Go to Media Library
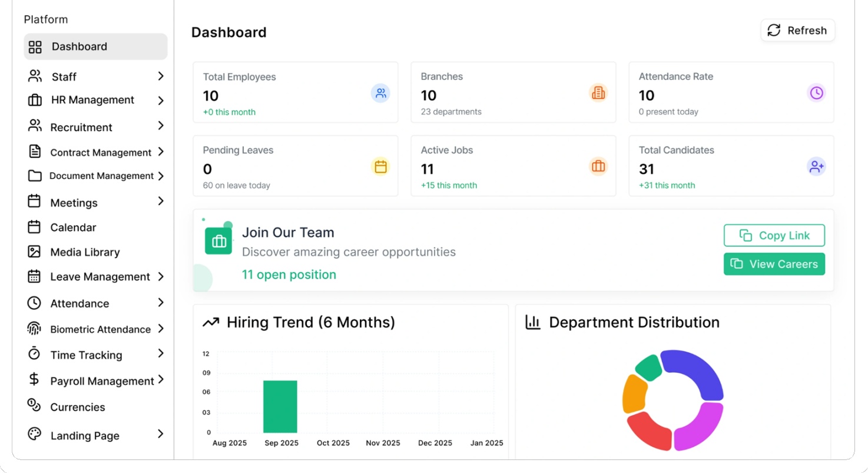 (85, 252)
